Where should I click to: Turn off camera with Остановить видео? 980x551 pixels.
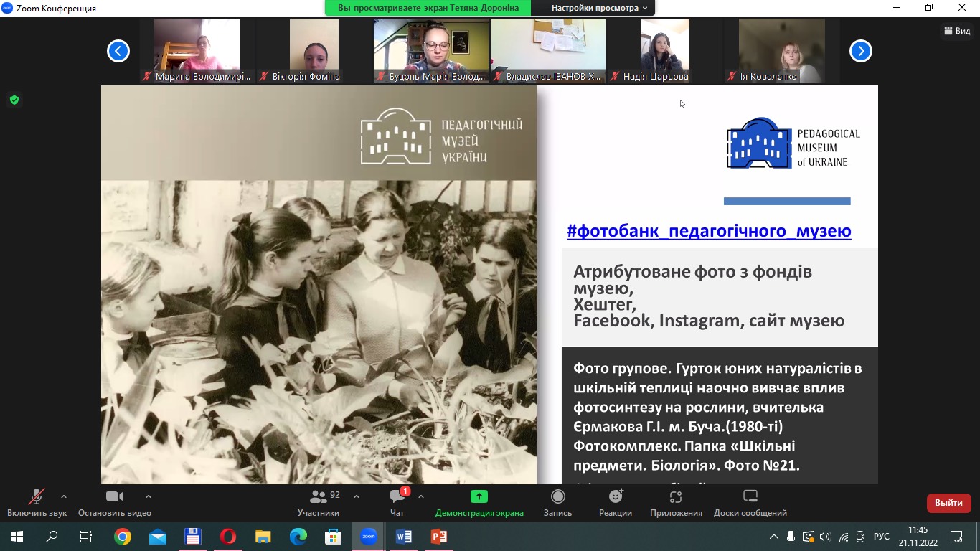(x=115, y=502)
